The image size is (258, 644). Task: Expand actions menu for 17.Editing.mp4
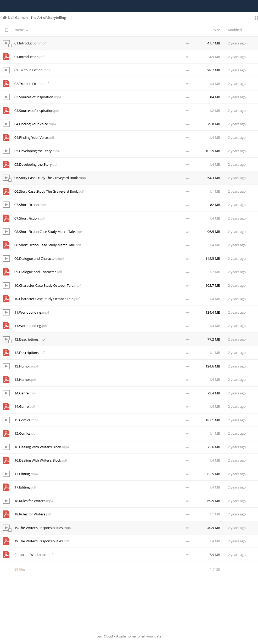pos(188,474)
